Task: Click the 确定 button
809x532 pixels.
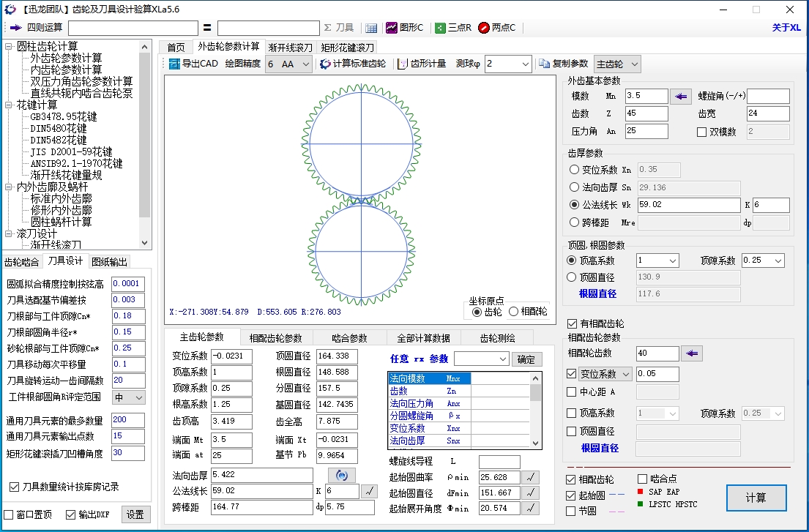Action: [526, 359]
